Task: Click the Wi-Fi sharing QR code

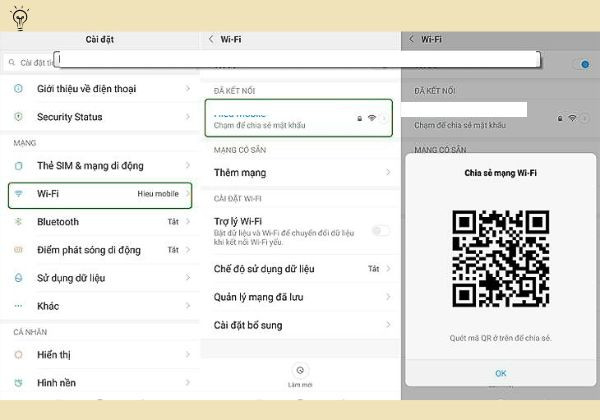Action: click(x=501, y=259)
